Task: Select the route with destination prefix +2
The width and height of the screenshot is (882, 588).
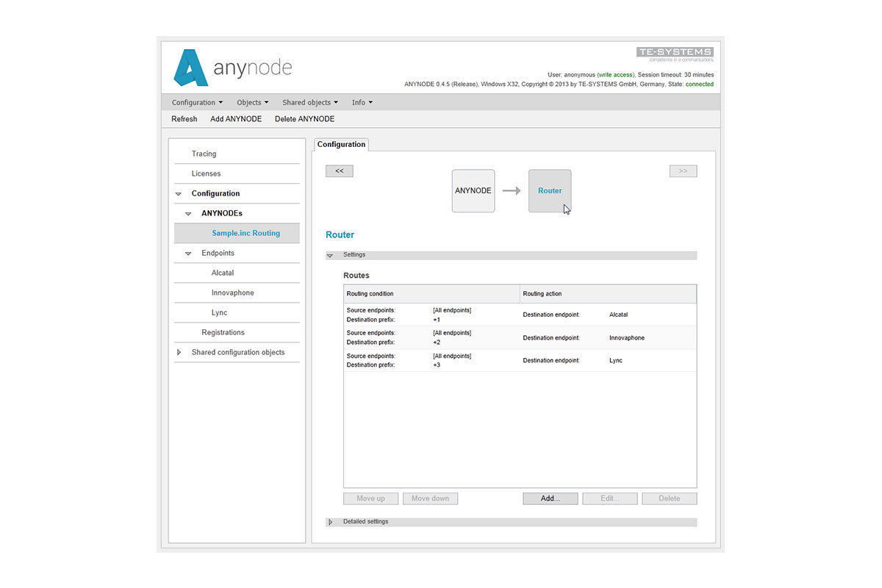Action: [x=520, y=338]
